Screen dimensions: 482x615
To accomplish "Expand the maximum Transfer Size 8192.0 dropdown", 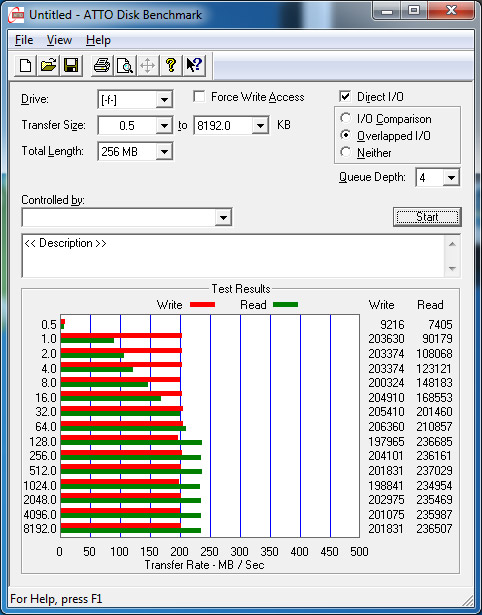I will click(260, 126).
